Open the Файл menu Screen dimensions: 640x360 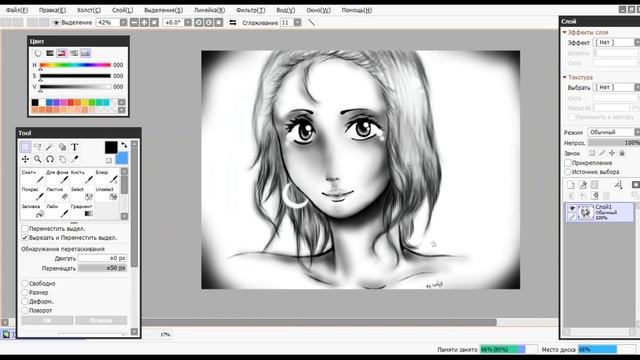click(x=17, y=10)
